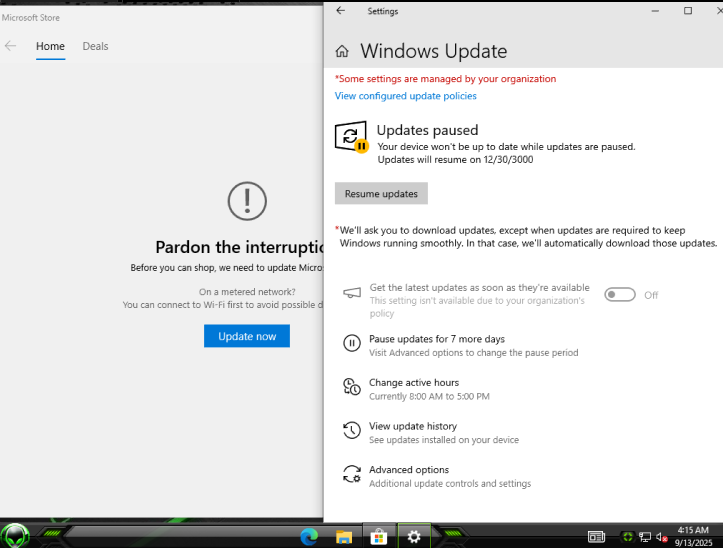
Task: Click the Microsoft Store back arrow
Action: click(x=10, y=46)
